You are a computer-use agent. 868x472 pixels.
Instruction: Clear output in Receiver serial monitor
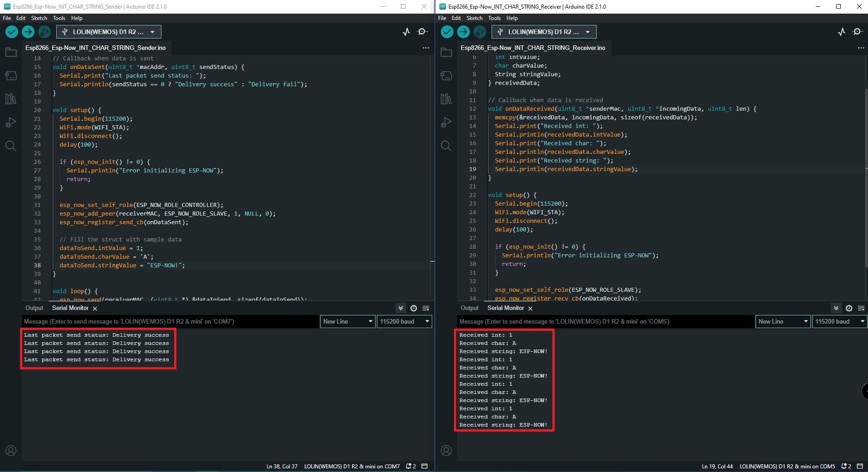click(x=861, y=308)
